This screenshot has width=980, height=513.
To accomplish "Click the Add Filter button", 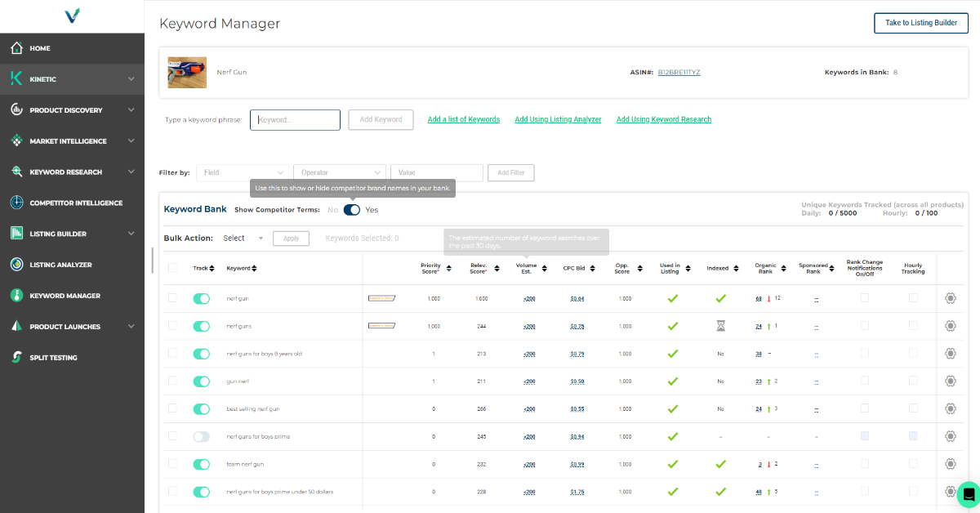I will (x=511, y=172).
